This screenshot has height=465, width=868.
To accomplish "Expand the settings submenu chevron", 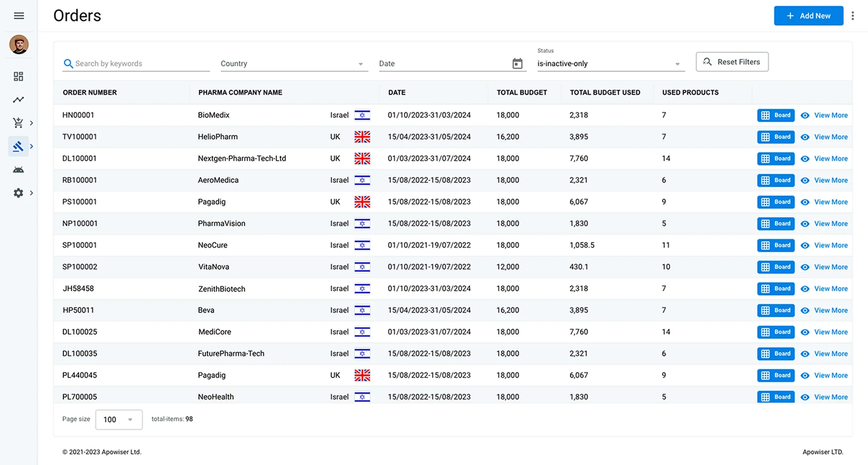I will pos(31,193).
